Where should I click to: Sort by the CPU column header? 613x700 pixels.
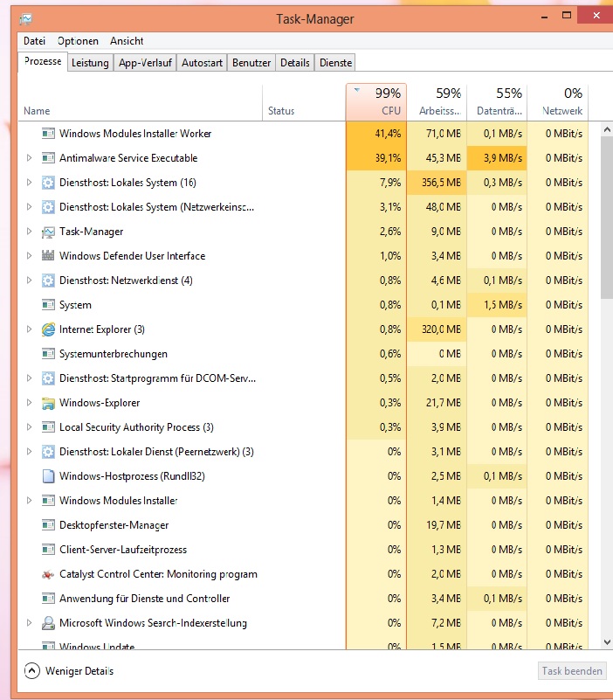point(376,102)
